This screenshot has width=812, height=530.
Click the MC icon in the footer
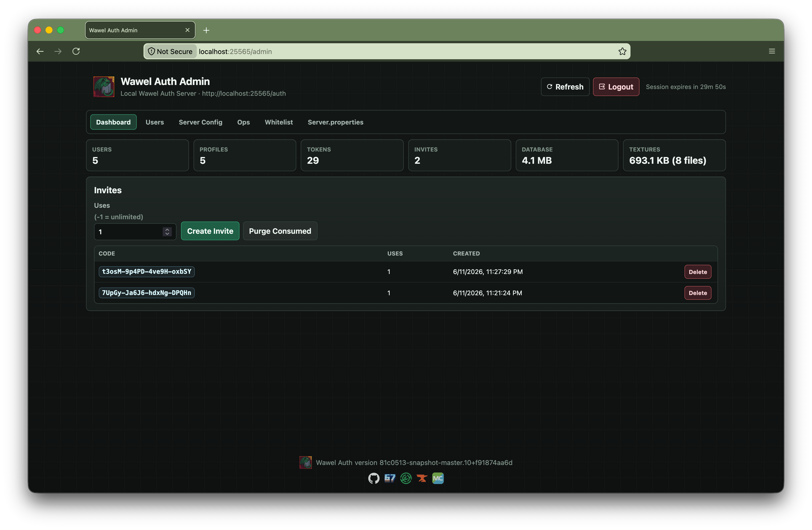(x=438, y=478)
